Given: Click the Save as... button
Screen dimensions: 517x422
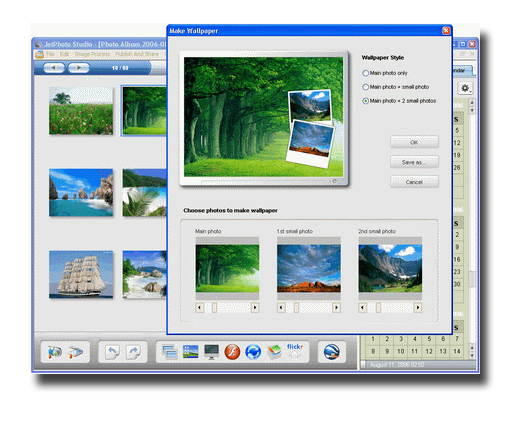Looking at the screenshot, I should [414, 162].
